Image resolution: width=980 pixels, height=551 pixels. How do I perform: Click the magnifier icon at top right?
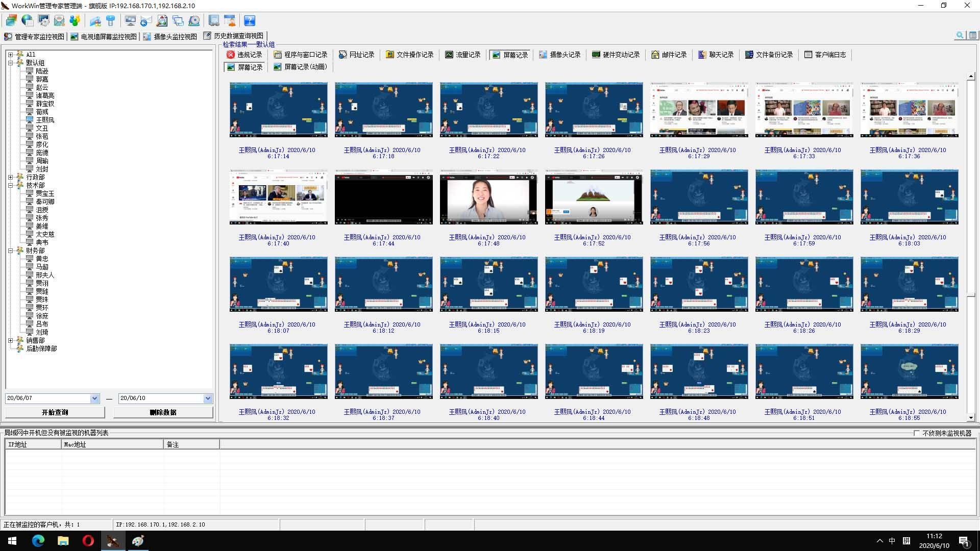960,35
